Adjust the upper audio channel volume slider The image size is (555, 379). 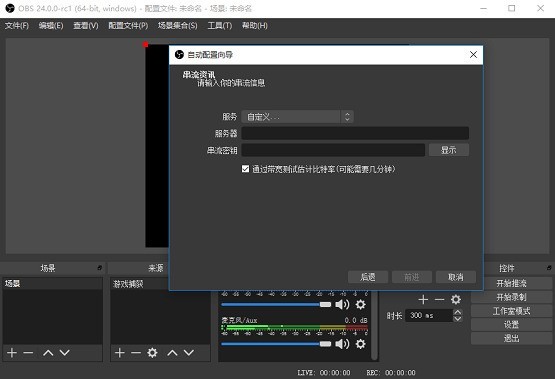pyautogui.click(x=276, y=304)
